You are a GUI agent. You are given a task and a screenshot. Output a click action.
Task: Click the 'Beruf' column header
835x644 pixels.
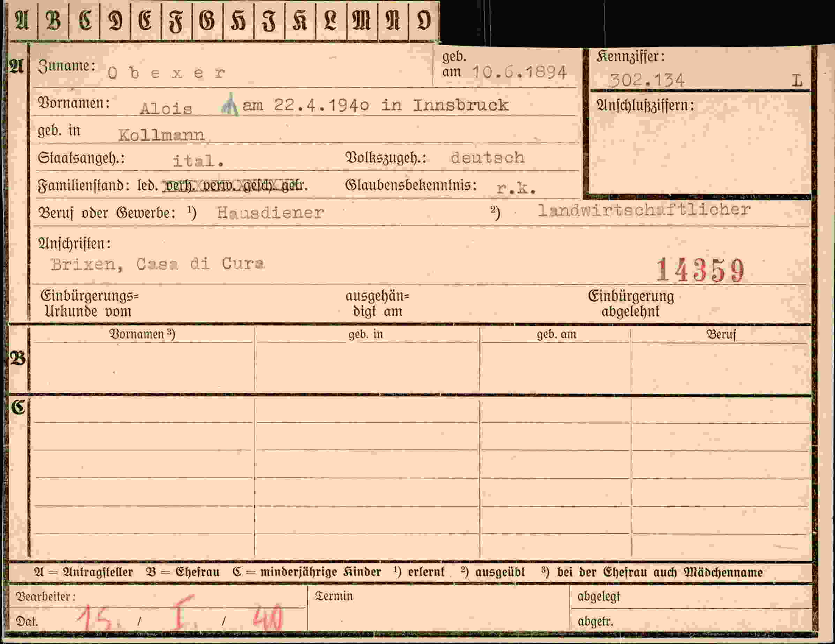pyautogui.click(x=721, y=334)
